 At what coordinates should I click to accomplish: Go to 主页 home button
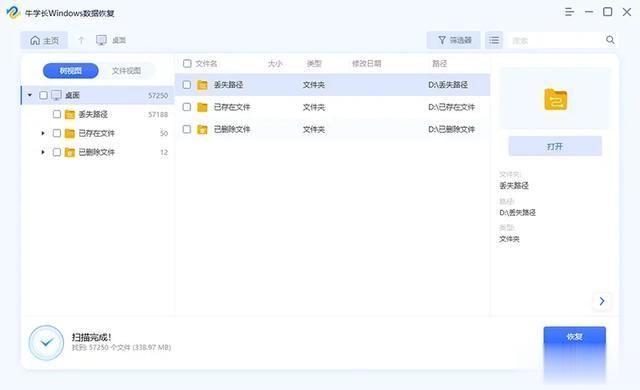[x=44, y=40]
